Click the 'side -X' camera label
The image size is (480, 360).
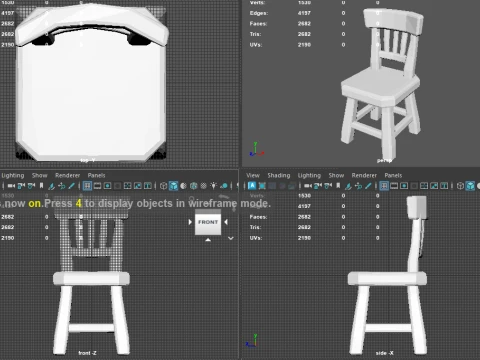pos(385,353)
